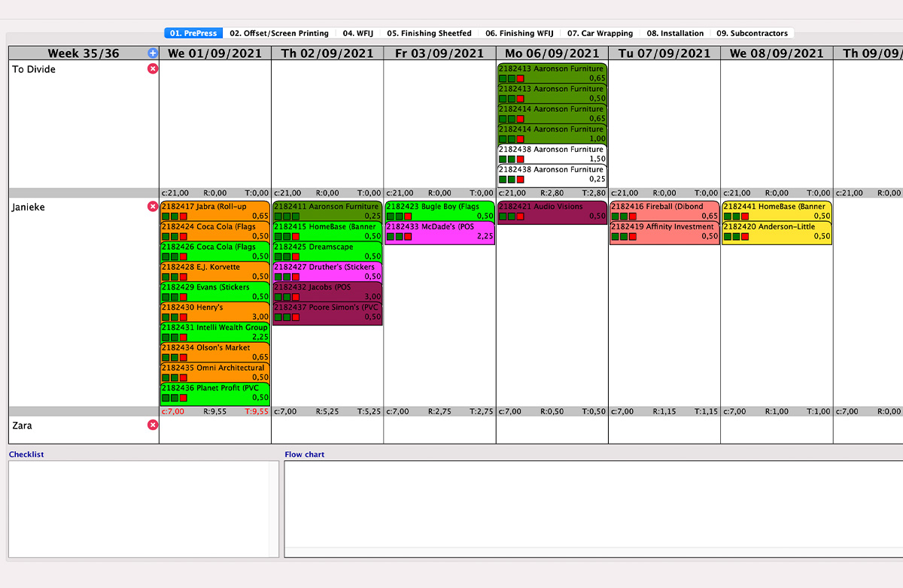
Task: Select the 05. Finishing Sheetfed tab
Action: [430, 33]
